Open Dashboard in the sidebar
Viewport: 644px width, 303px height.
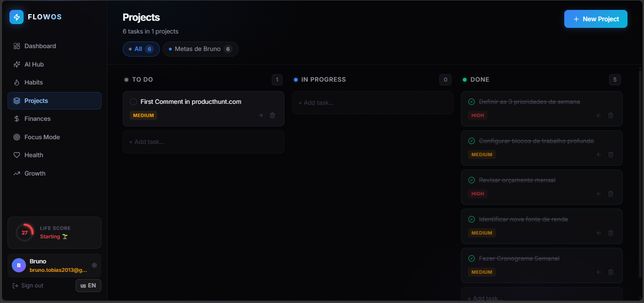54,46
